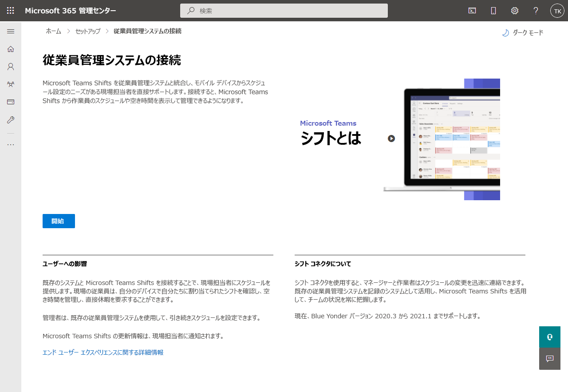Play the シフトとは video

tap(391, 139)
